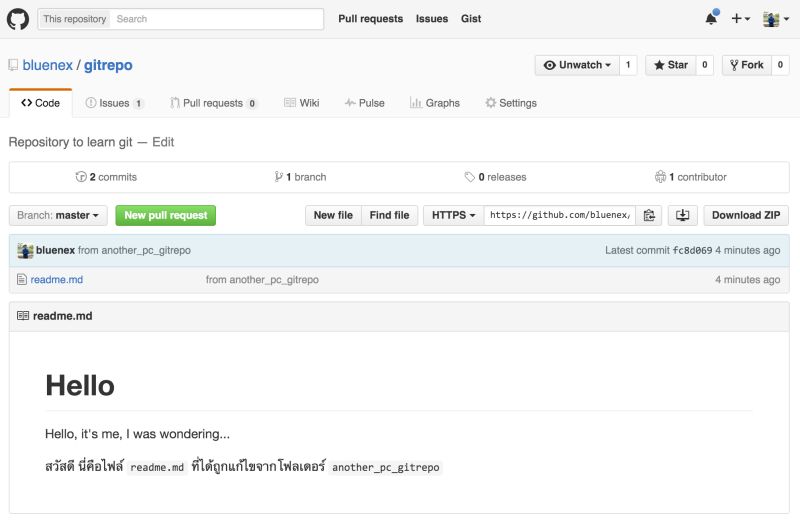Click the book icon in readme header

[23, 316]
